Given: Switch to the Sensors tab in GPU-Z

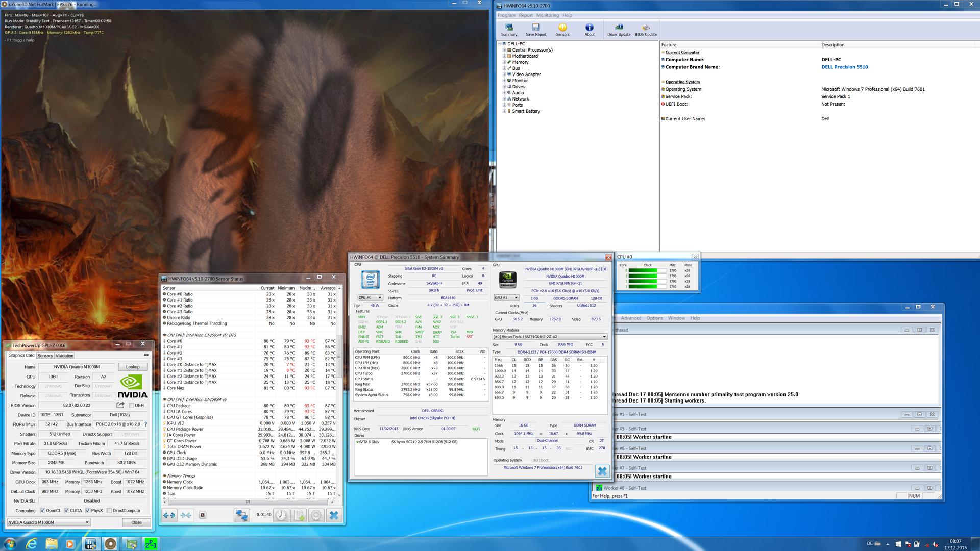Looking at the screenshot, I should tap(45, 356).
